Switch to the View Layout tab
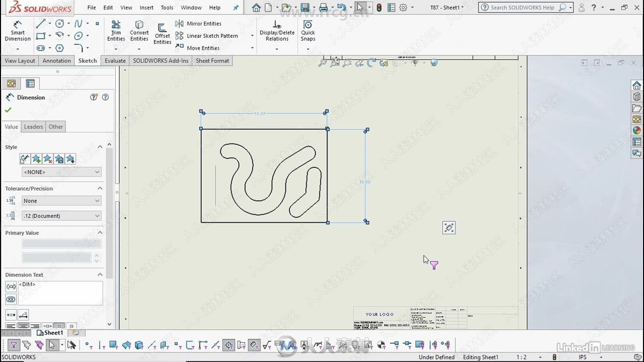Image resolution: width=644 pixels, height=362 pixels. (x=20, y=61)
